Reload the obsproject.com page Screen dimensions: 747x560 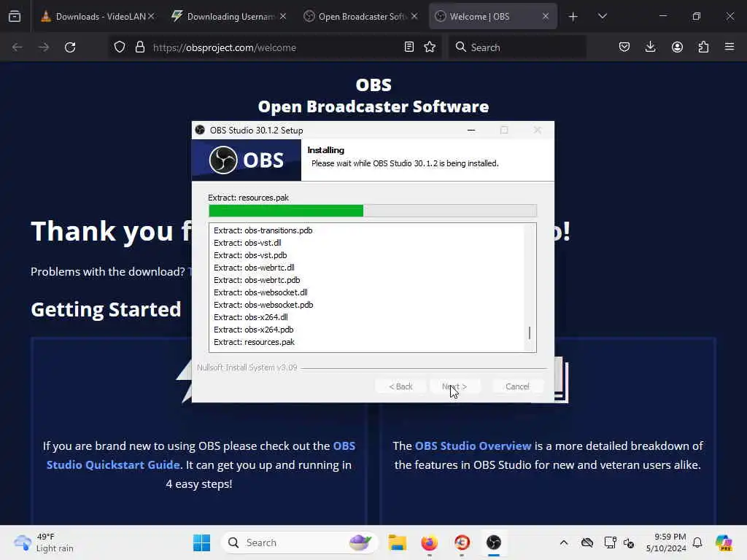(70, 47)
